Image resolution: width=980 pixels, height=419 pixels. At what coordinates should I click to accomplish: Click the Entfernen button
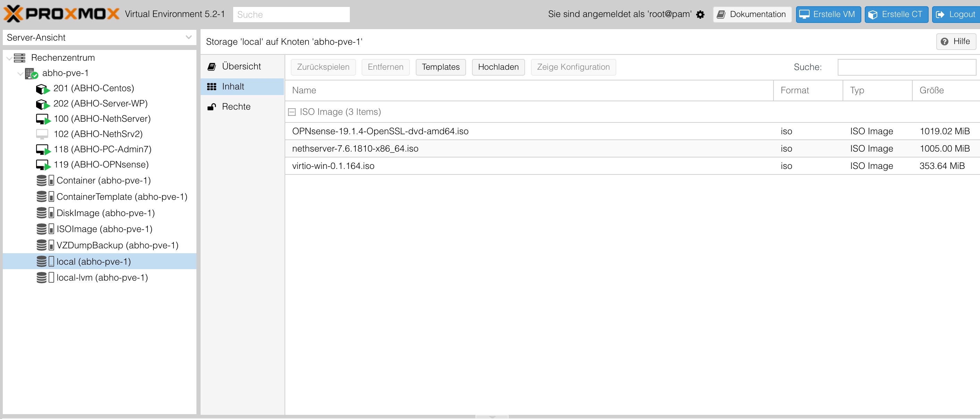pos(386,67)
